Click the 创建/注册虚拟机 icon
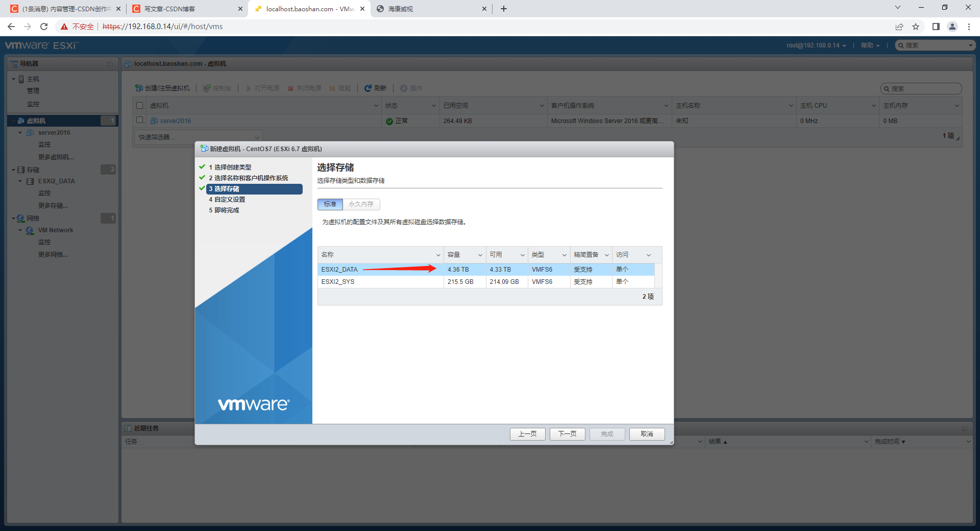 click(139, 88)
